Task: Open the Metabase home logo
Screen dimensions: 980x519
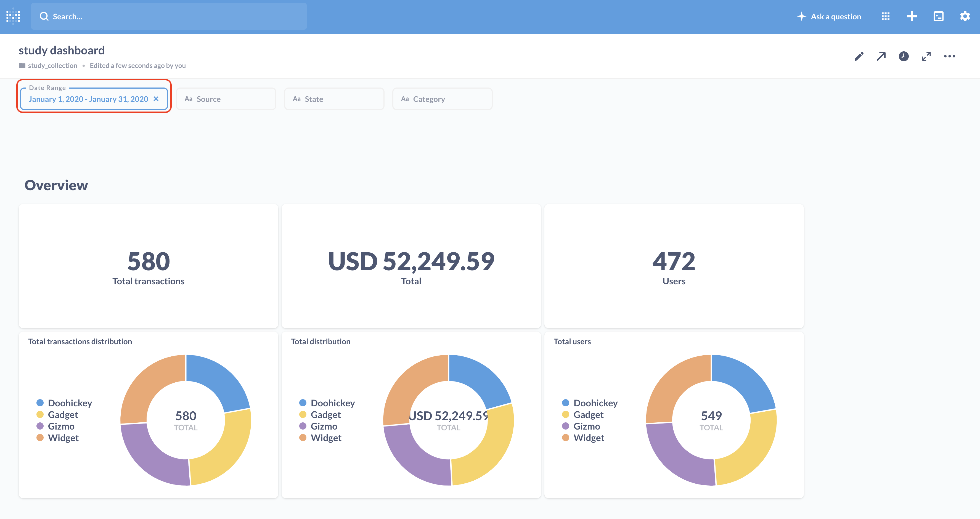Action: (x=13, y=16)
